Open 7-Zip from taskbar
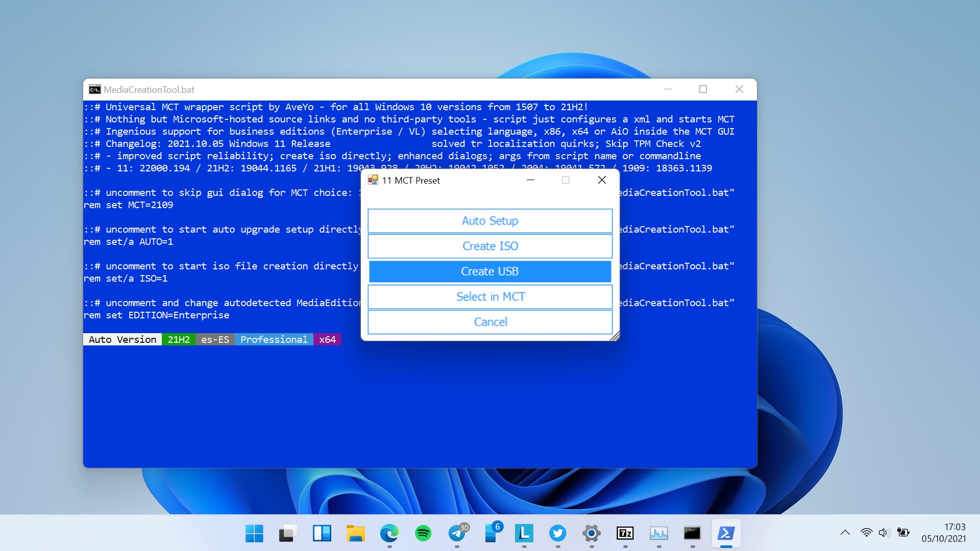Image resolution: width=980 pixels, height=551 pixels. pyautogui.click(x=625, y=534)
